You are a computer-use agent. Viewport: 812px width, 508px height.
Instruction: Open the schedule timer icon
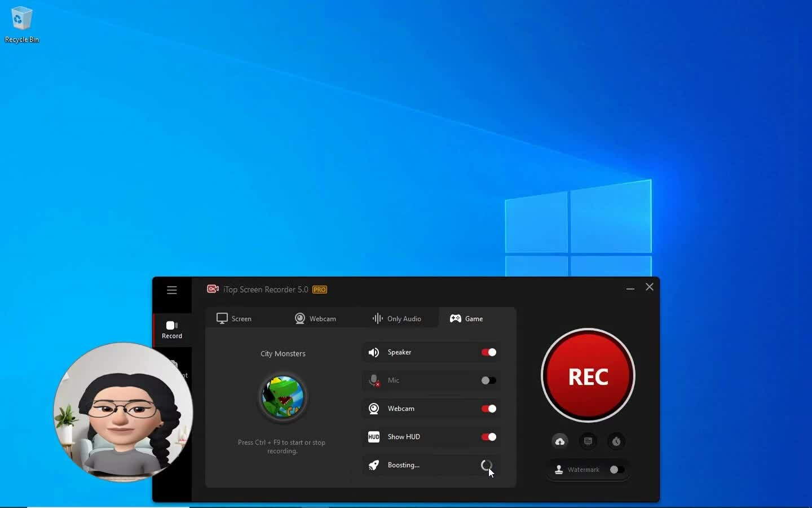pos(616,441)
